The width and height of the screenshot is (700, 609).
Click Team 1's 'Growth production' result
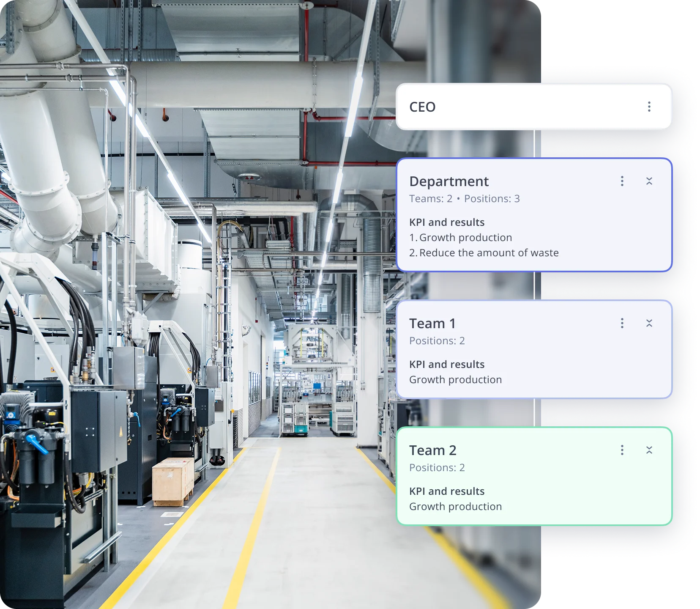[x=455, y=380]
